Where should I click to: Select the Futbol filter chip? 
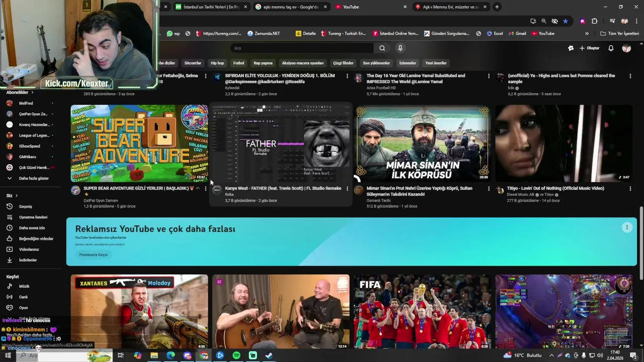click(238, 63)
